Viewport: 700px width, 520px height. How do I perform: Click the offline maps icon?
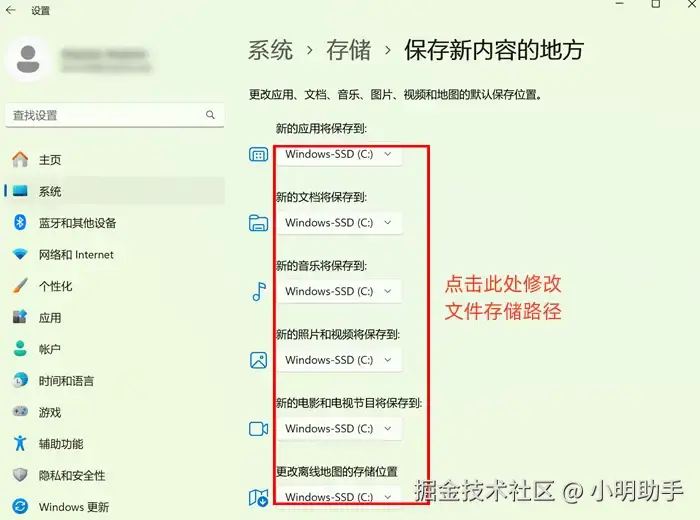tap(258, 498)
